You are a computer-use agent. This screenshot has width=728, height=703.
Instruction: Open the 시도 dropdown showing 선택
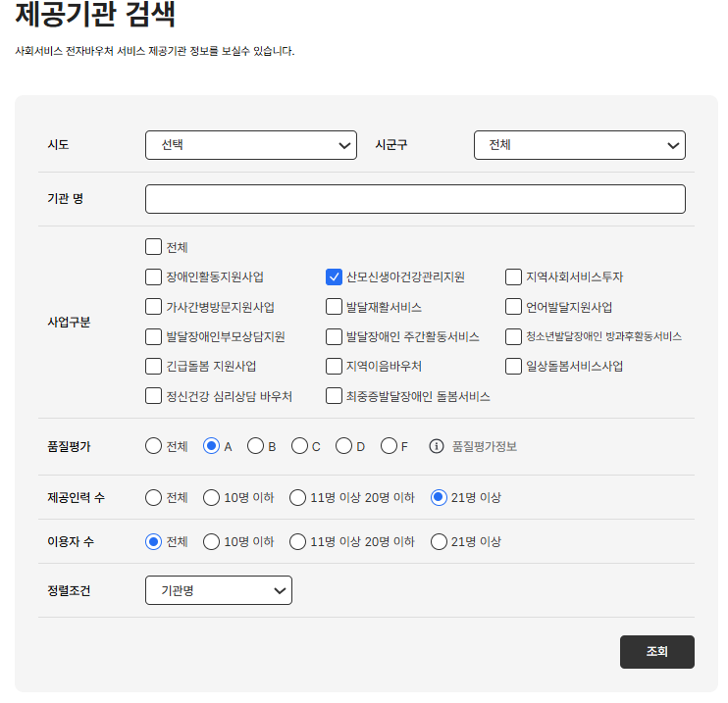click(x=251, y=145)
